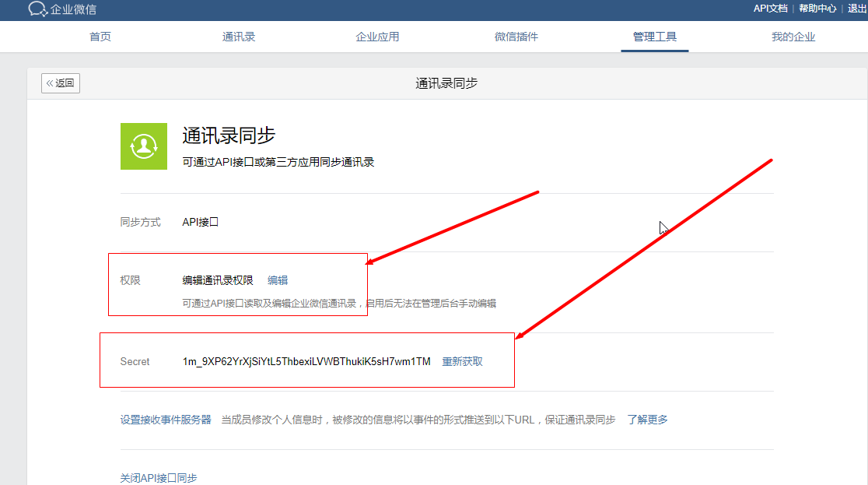The image size is (868, 485).
Task: Open the API文档 link
Action: (770, 9)
